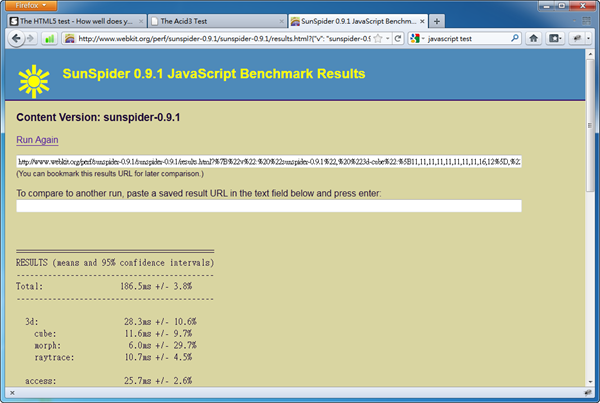Click the raytrace 10.7ms result line
The height and width of the screenshot is (403, 600).
[113, 357]
